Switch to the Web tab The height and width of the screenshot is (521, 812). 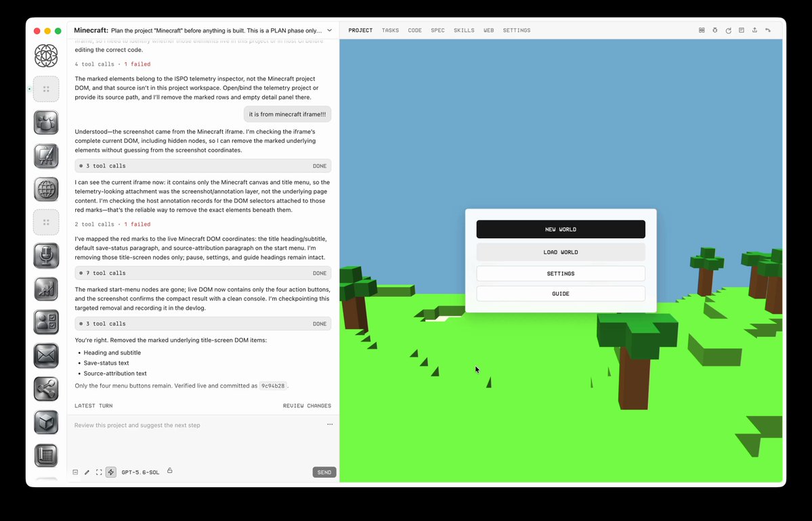[489, 30]
